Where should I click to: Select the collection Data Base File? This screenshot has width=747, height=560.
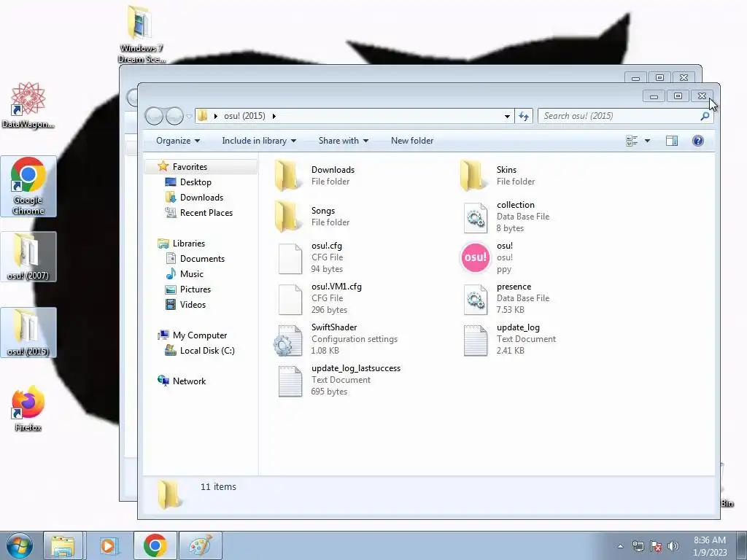(506, 216)
